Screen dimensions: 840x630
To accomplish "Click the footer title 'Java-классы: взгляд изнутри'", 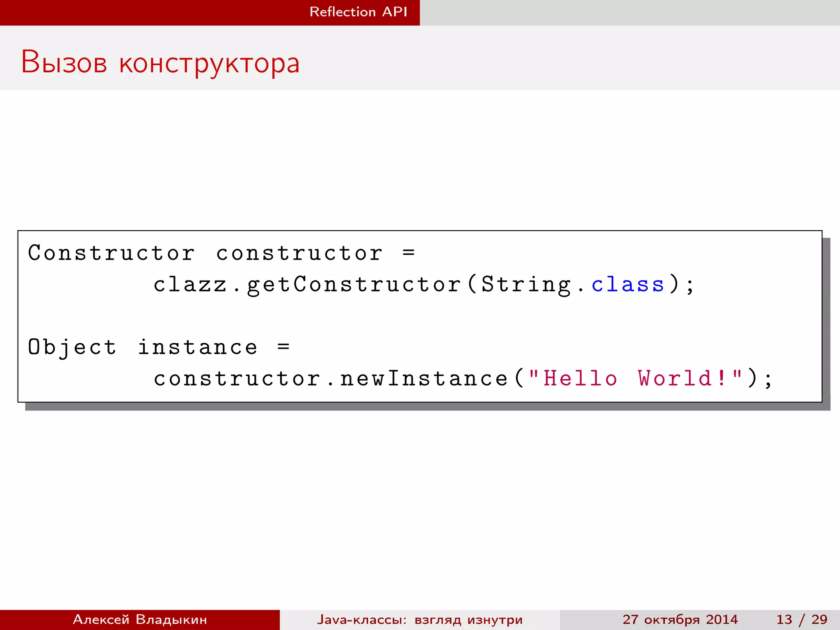I will click(420, 619).
